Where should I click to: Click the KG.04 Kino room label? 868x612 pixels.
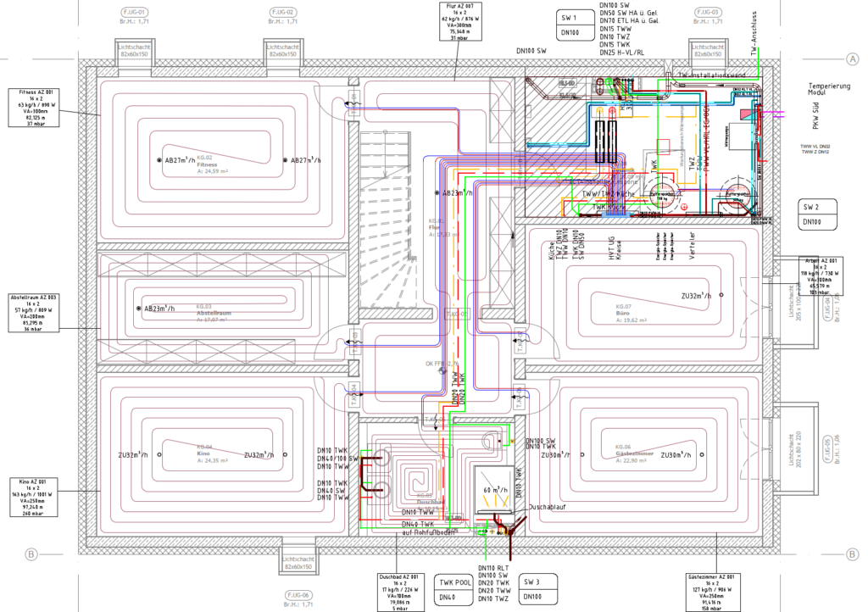pos(212,453)
